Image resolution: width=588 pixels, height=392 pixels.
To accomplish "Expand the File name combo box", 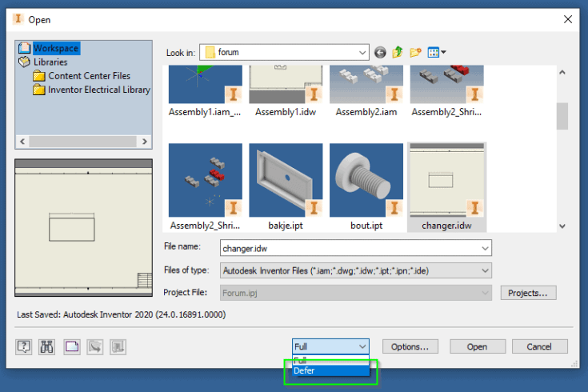I will tap(485, 248).
